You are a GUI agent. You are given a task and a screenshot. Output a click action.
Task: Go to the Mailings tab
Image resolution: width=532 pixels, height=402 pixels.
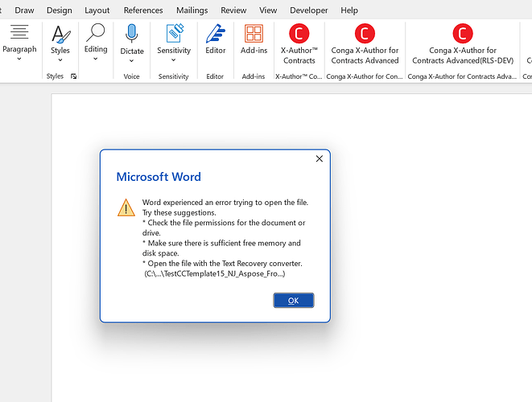(x=192, y=10)
